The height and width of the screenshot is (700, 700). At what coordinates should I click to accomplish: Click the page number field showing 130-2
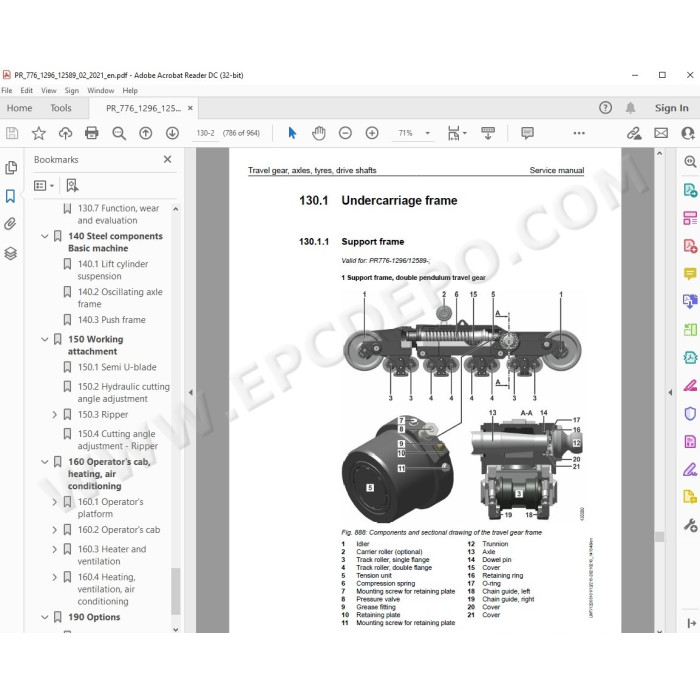[x=205, y=133]
